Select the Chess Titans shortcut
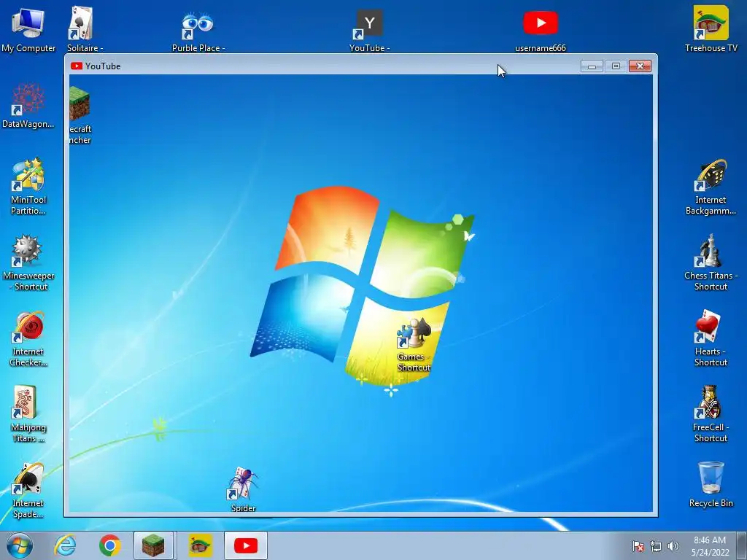Image resolution: width=747 pixels, height=560 pixels. click(711, 262)
